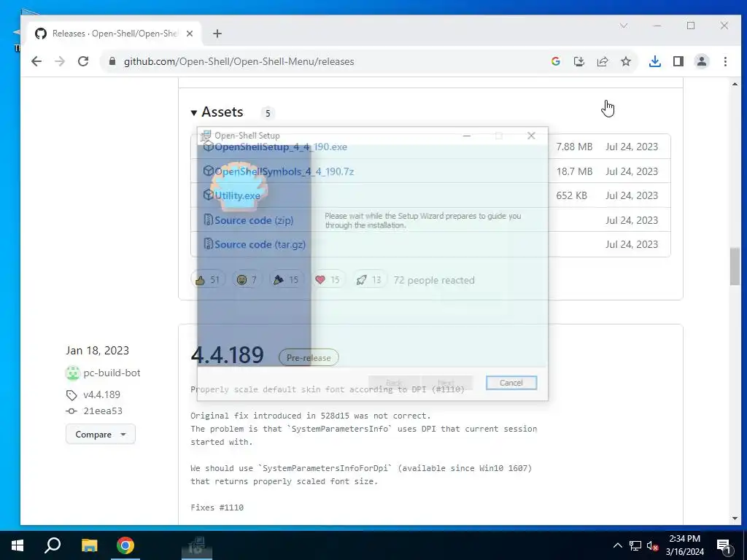Click the install app icon in address bar

point(578,61)
